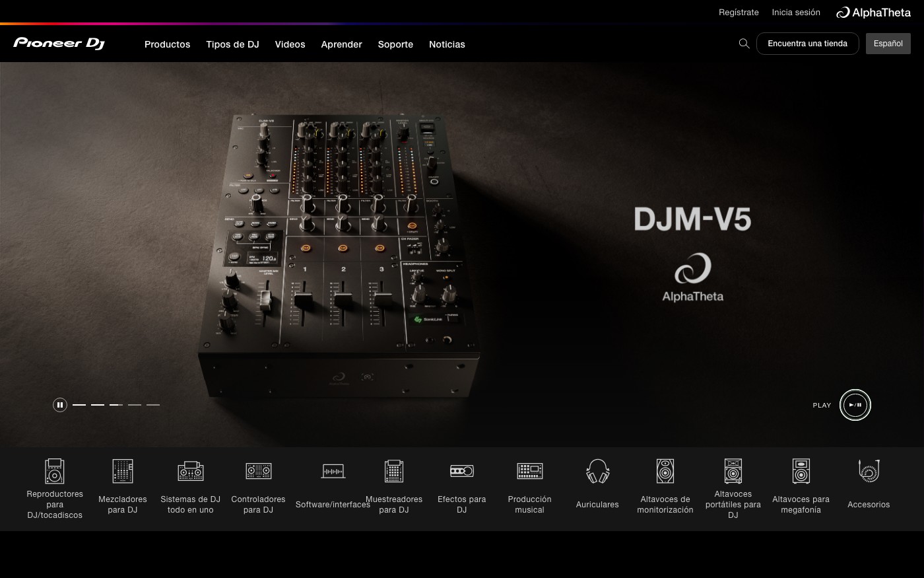Jump to fifth carousel slide indicator
Viewport: 924px width, 578px height.
click(x=153, y=405)
